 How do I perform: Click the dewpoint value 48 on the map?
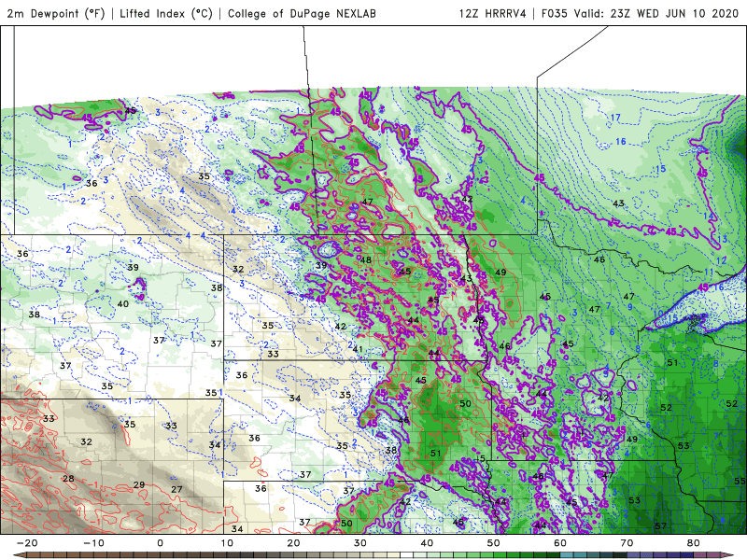(x=365, y=260)
